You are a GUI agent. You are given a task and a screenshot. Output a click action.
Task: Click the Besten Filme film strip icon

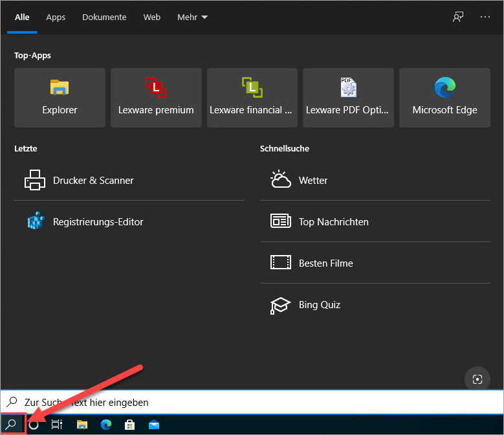(x=280, y=262)
